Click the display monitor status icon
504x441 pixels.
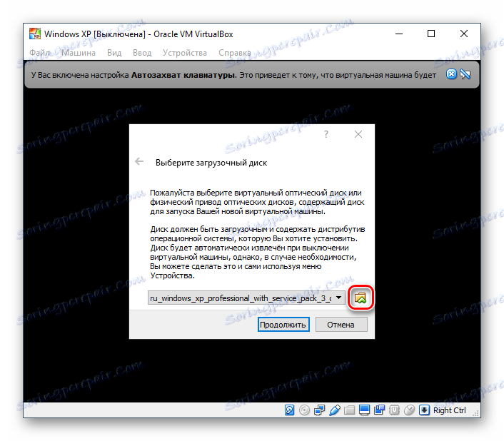pos(364,410)
